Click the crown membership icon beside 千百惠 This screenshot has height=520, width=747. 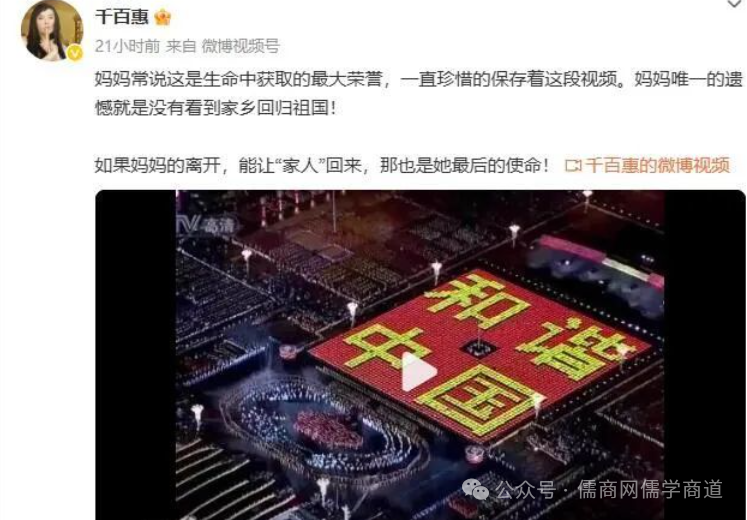click(162, 18)
